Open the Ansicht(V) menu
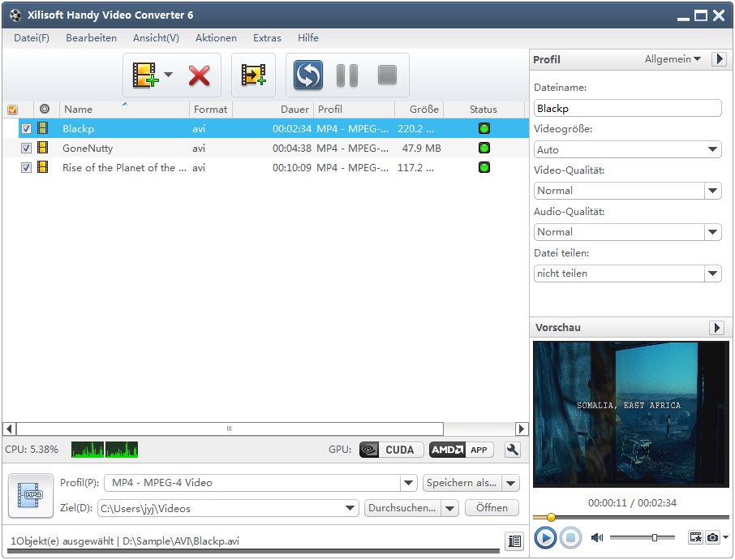 tap(156, 38)
